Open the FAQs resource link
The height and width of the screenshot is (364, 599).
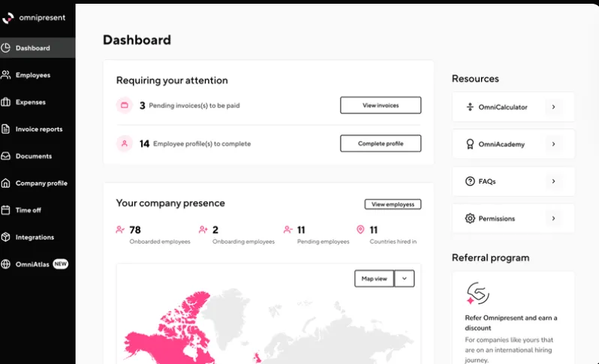coord(513,181)
